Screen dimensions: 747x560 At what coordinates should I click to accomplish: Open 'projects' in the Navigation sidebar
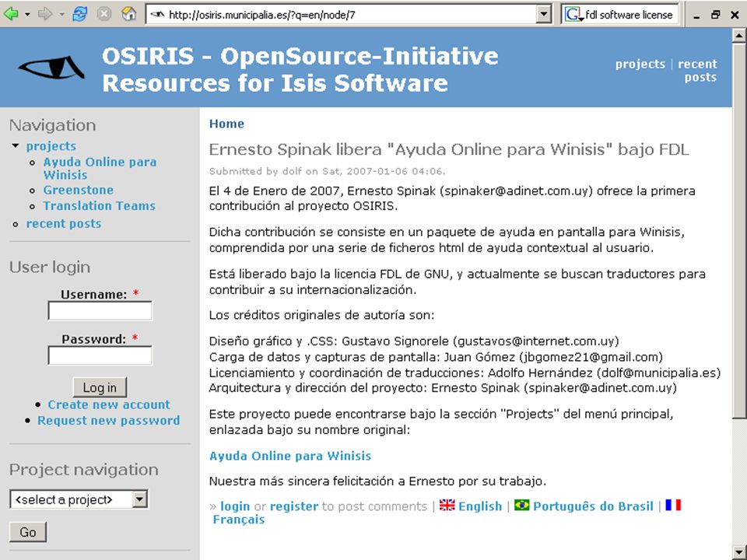coord(51,146)
